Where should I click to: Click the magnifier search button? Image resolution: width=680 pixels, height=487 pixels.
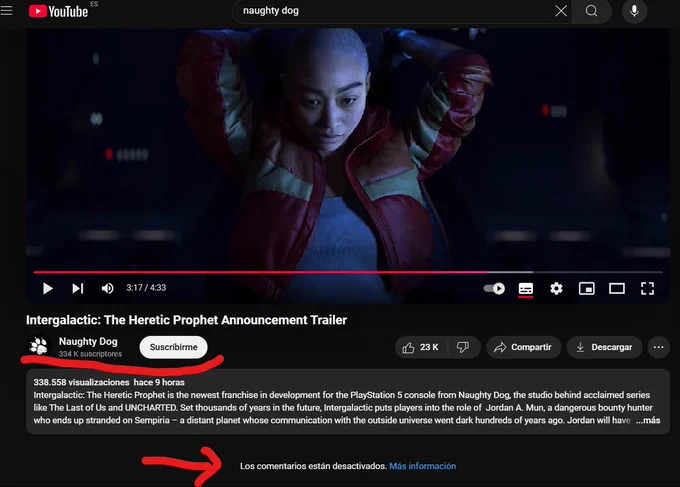point(592,11)
